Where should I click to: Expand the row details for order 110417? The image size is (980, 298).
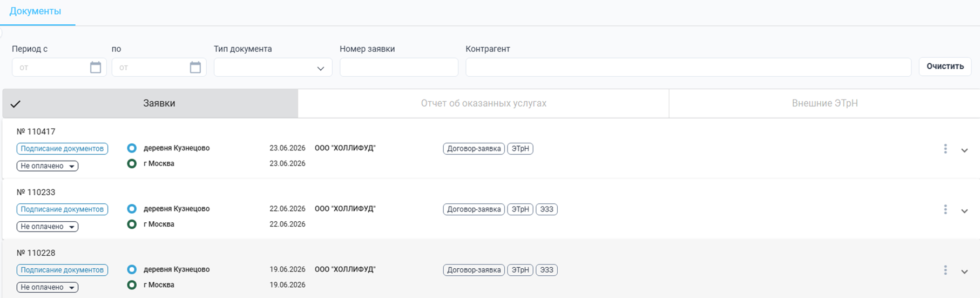(x=964, y=150)
